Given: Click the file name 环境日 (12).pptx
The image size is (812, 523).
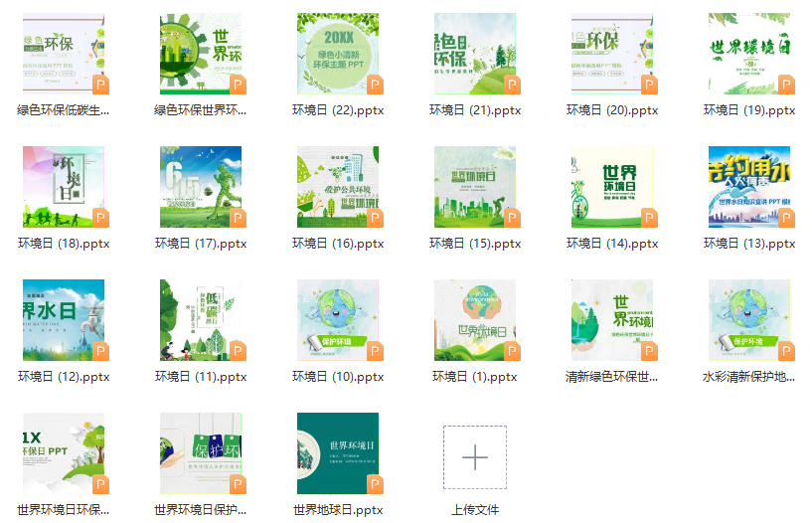Looking at the screenshot, I should (x=64, y=377).
